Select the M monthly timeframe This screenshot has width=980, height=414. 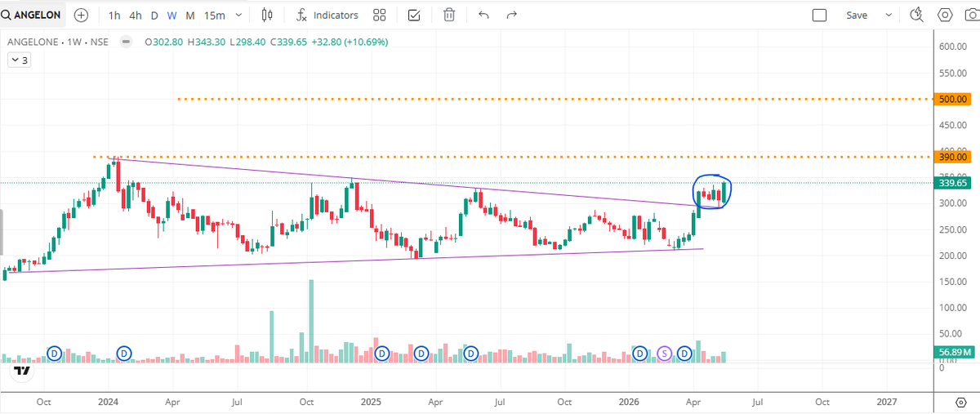click(190, 15)
